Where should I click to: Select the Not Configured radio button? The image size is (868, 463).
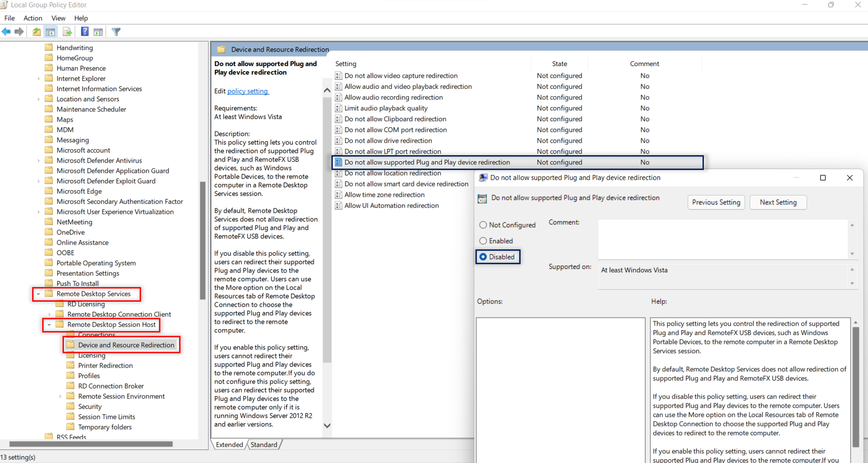(x=483, y=225)
